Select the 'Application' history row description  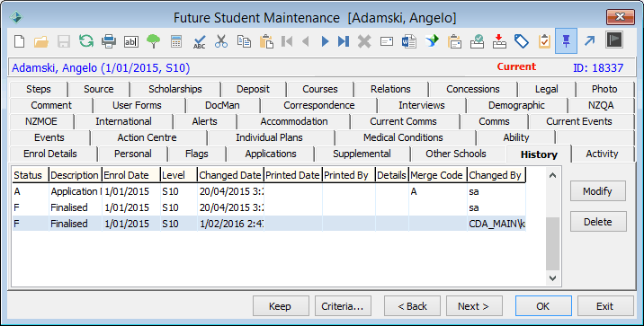pos(76,191)
